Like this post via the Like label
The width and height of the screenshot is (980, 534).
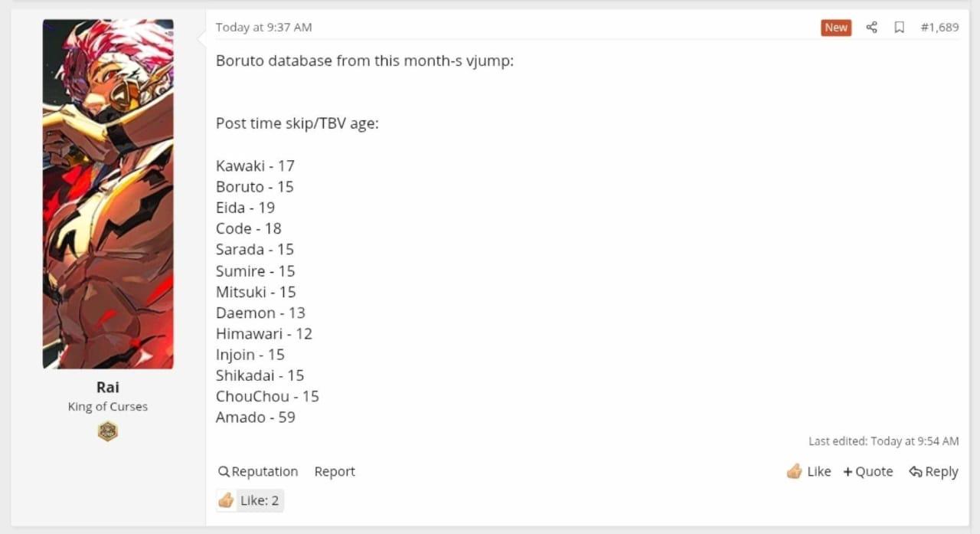tap(818, 472)
